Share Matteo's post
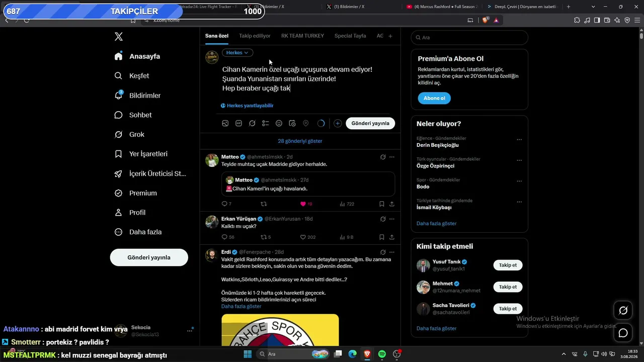 tap(392, 204)
